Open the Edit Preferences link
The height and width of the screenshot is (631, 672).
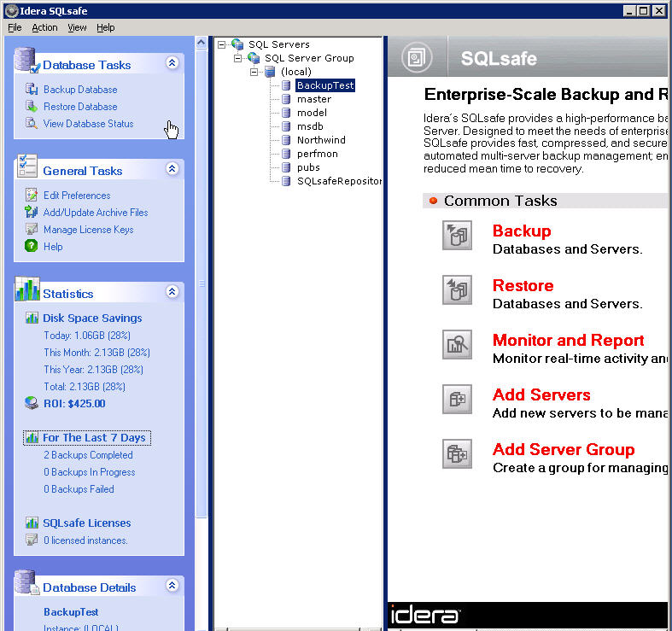[77, 196]
